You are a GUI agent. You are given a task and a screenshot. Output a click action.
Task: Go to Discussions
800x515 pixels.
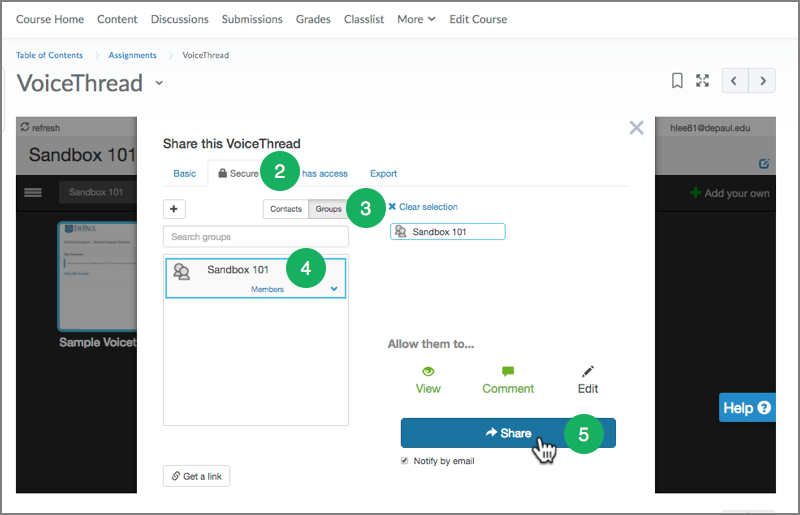click(x=180, y=19)
